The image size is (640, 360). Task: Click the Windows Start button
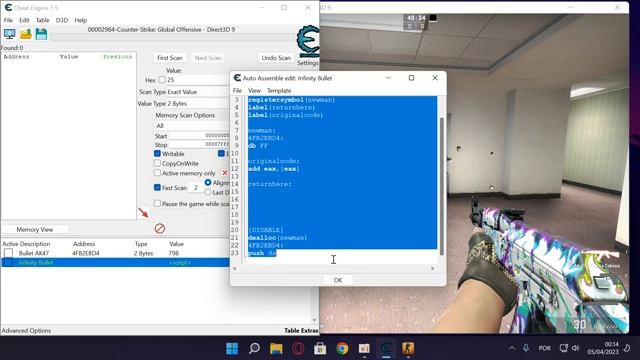click(x=232, y=348)
